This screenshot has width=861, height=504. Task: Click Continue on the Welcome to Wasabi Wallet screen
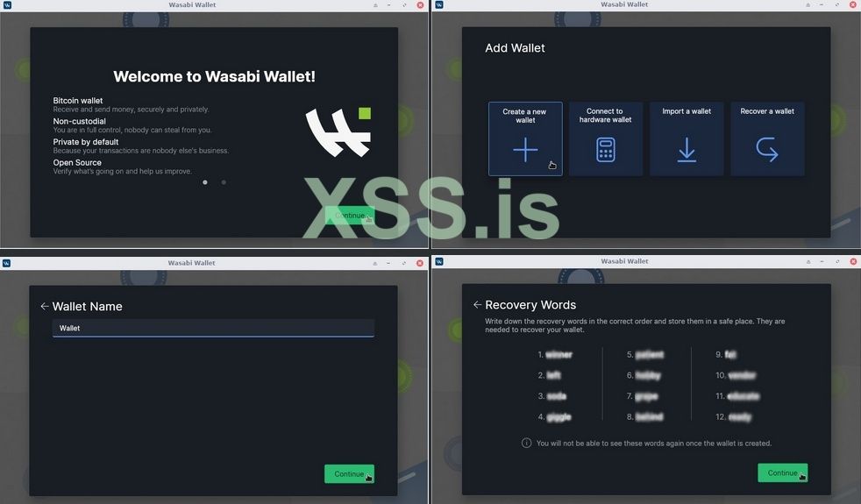click(x=349, y=216)
